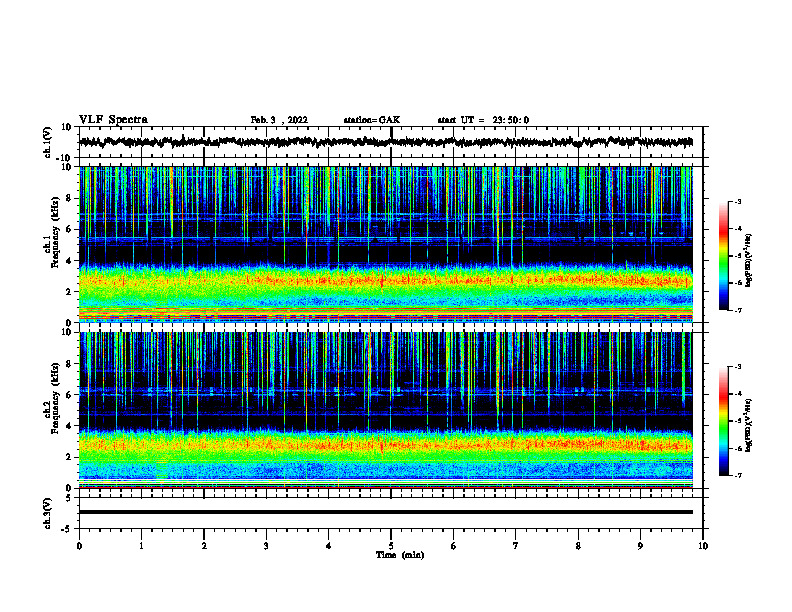The height and width of the screenshot is (612, 792).
Task: Click the log(PSD) label beside the ch.2 color scale
Action: [x=749, y=424]
